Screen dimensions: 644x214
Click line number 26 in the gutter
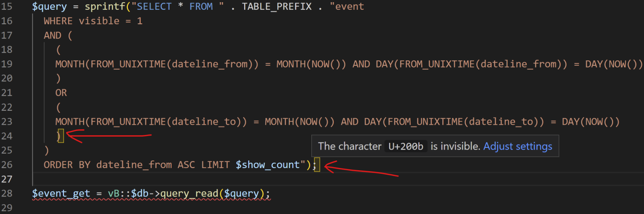coord(7,165)
